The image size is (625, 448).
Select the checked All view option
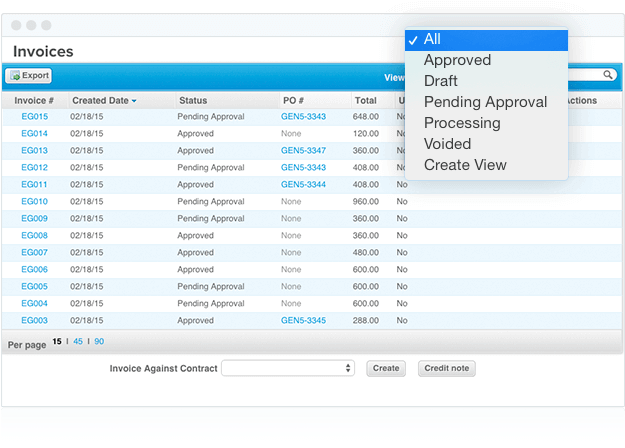point(432,39)
